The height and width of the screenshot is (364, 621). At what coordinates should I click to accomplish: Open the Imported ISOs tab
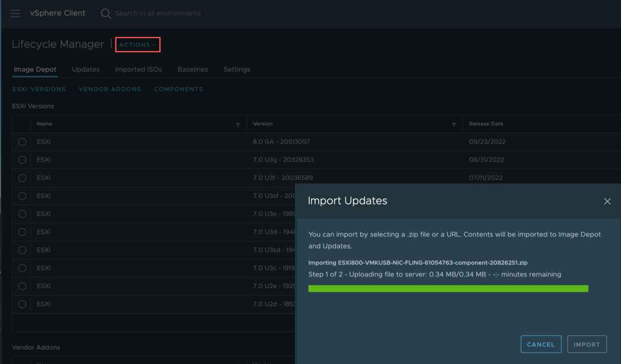pyautogui.click(x=138, y=69)
